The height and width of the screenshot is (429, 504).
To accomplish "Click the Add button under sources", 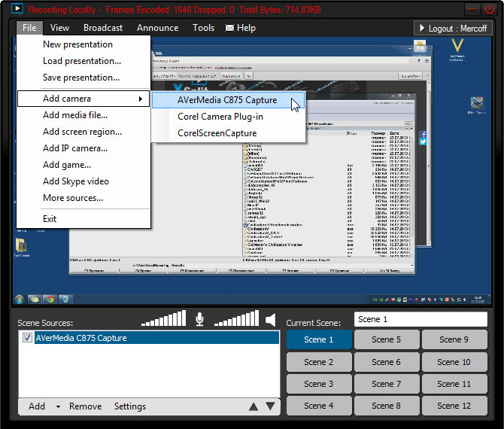I will pos(37,406).
